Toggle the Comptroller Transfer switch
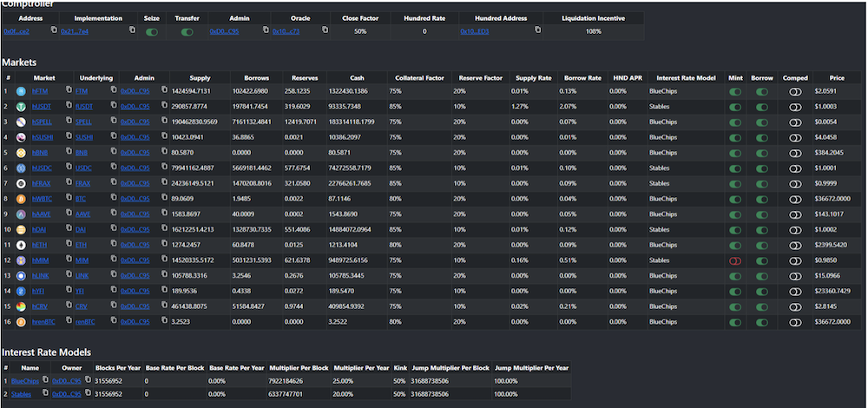 point(187,32)
